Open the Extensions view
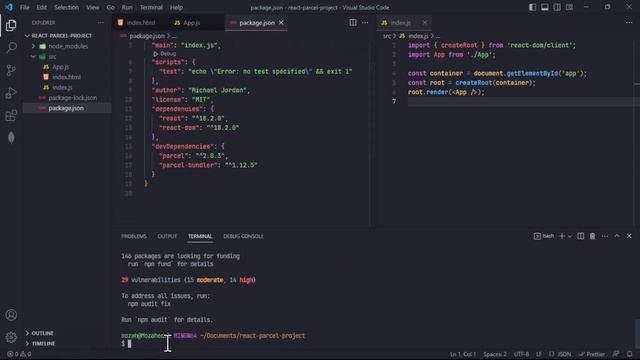The image size is (640, 360). click(x=11, y=116)
